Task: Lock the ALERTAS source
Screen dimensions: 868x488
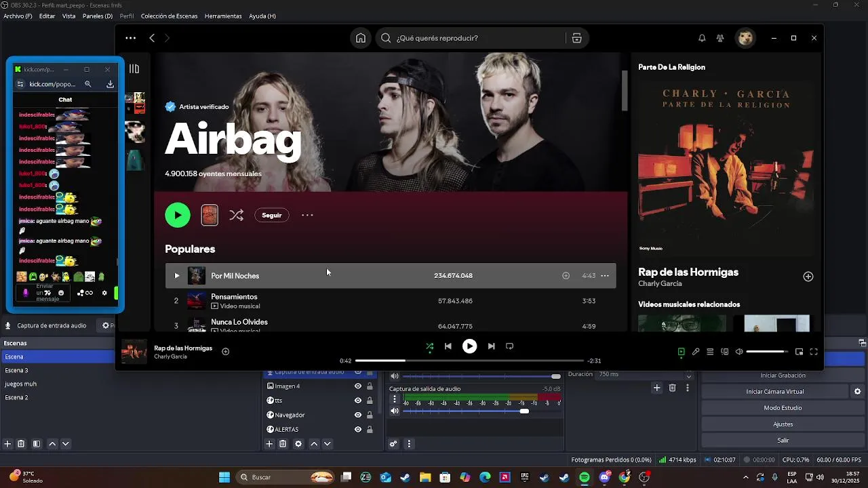Action: tap(370, 429)
